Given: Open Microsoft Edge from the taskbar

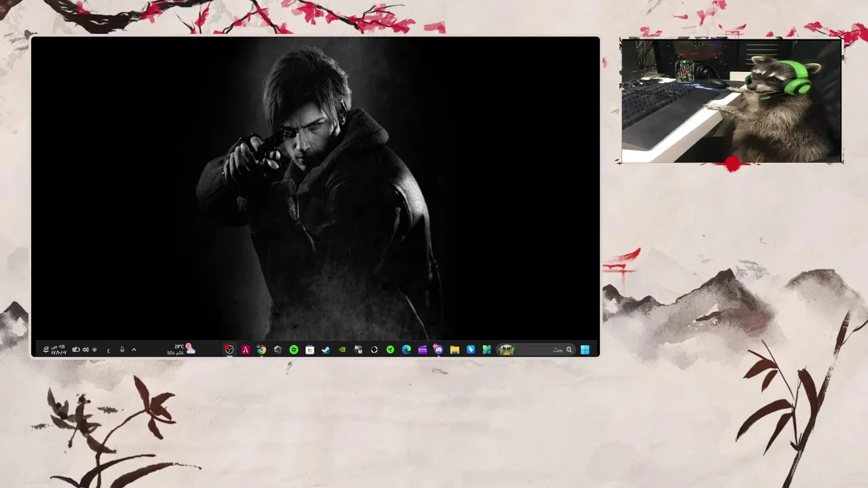Looking at the screenshot, I should click(406, 350).
